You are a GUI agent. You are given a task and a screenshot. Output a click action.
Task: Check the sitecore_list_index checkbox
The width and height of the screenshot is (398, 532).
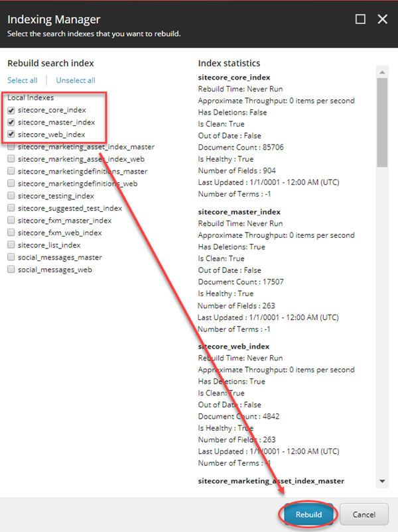coord(11,245)
